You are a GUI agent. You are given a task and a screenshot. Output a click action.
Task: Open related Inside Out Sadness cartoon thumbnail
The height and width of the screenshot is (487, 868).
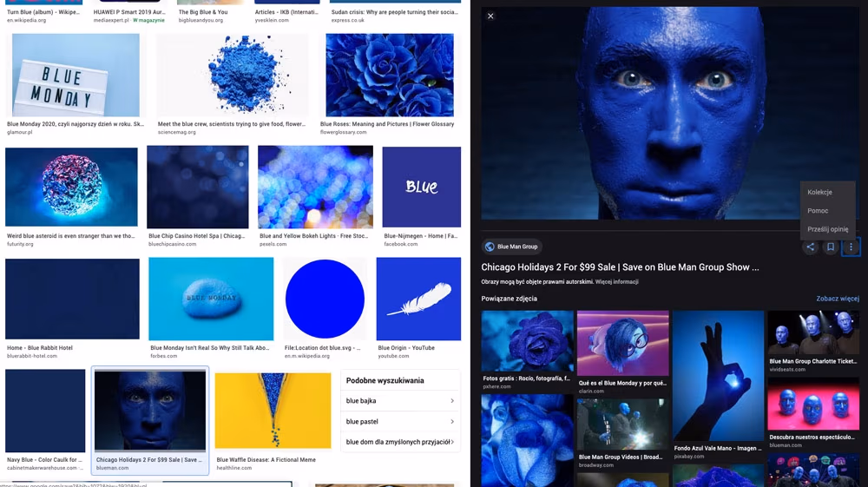622,343
